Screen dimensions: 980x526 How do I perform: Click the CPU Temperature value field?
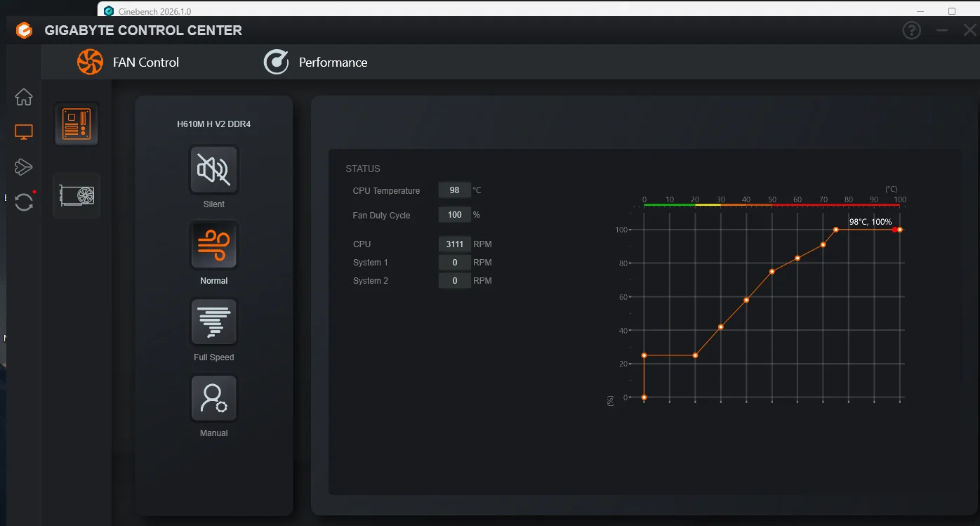click(455, 190)
